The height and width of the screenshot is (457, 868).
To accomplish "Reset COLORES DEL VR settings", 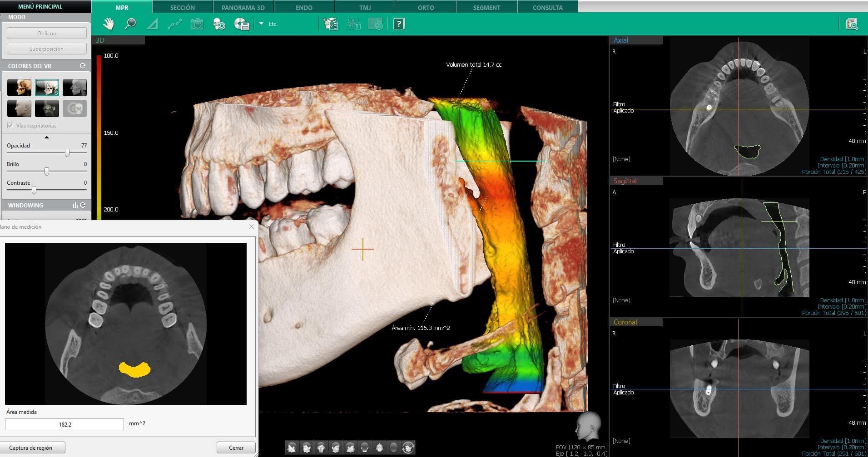I will coord(83,66).
